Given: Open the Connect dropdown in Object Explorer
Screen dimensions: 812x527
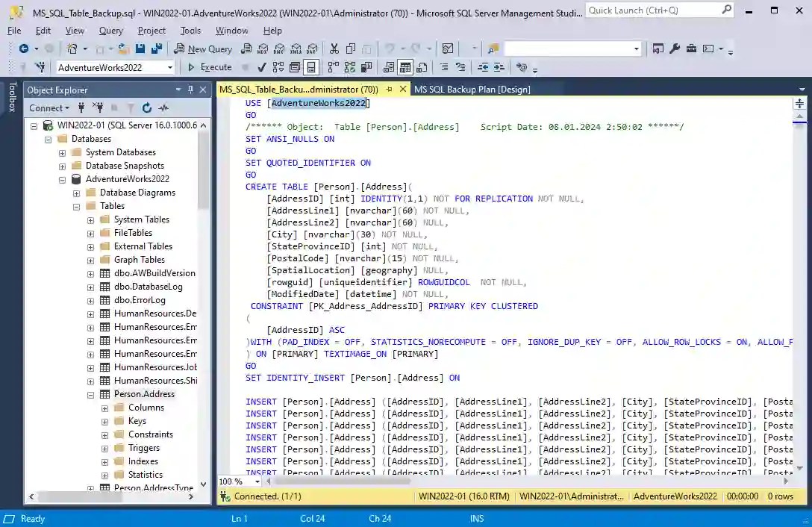Looking at the screenshot, I should pos(49,107).
